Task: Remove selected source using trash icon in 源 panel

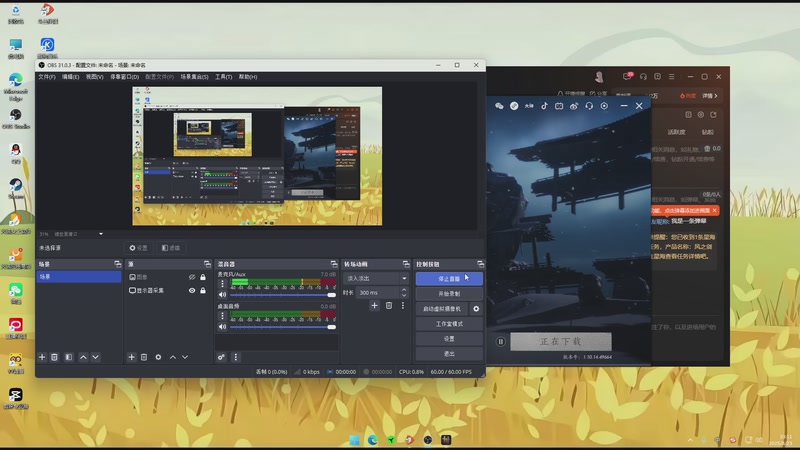Action: [x=144, y=357]
